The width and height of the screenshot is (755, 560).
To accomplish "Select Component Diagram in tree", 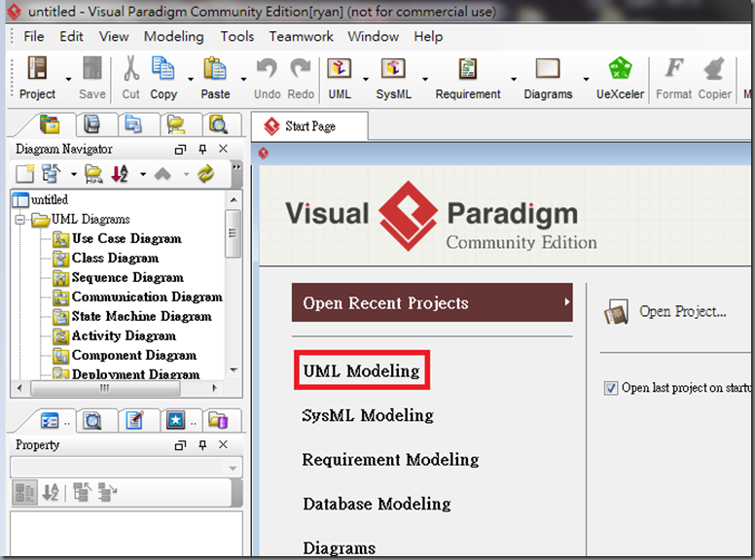I will pos(134,355).
